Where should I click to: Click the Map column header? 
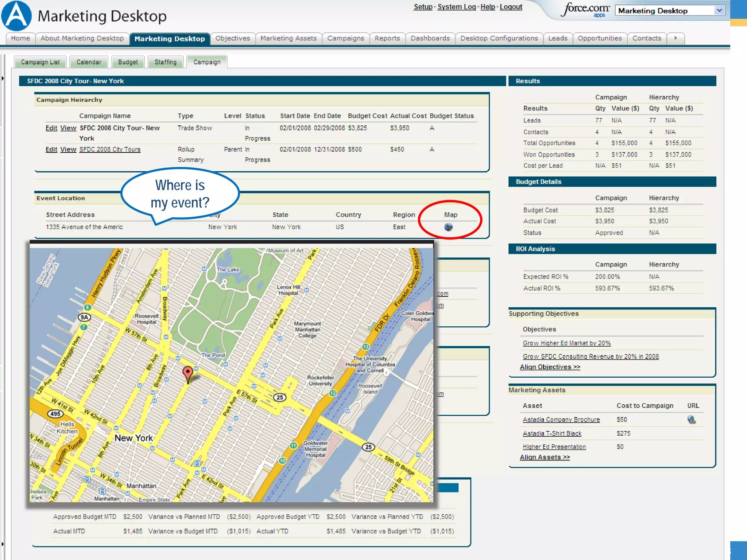[x=450, y=215]
